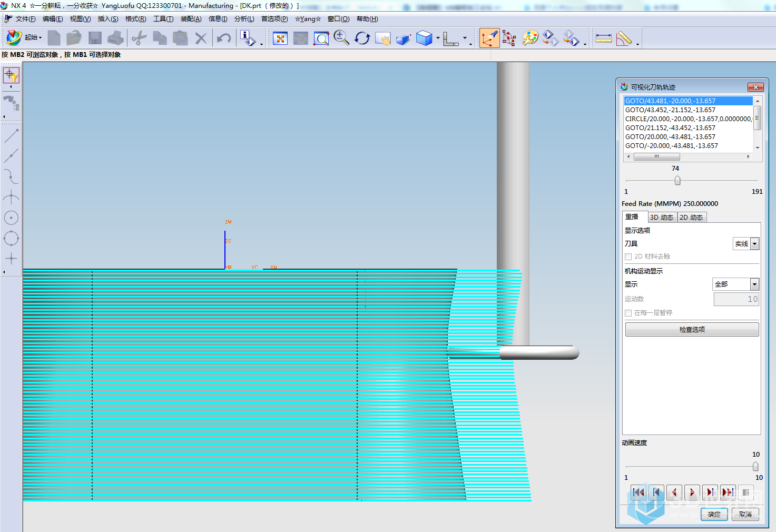
Task: Click the tool path position slider thumb
Action: (677, 181)
